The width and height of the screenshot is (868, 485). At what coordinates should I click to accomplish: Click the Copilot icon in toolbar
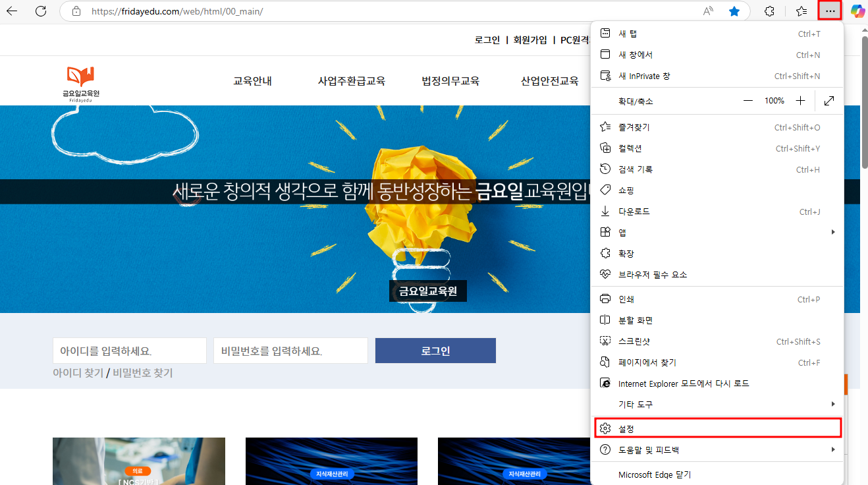[x=857, y=11]
